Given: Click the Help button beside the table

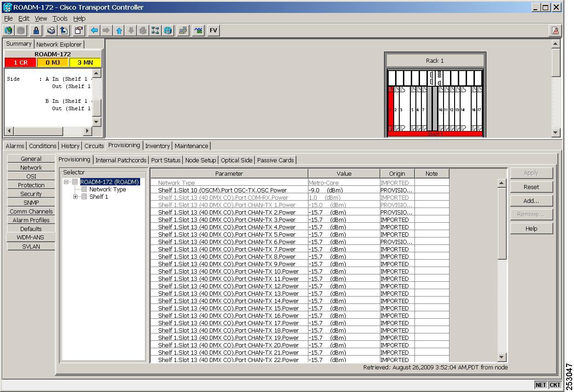Looking at the screenshot, I should click(531, 228).
